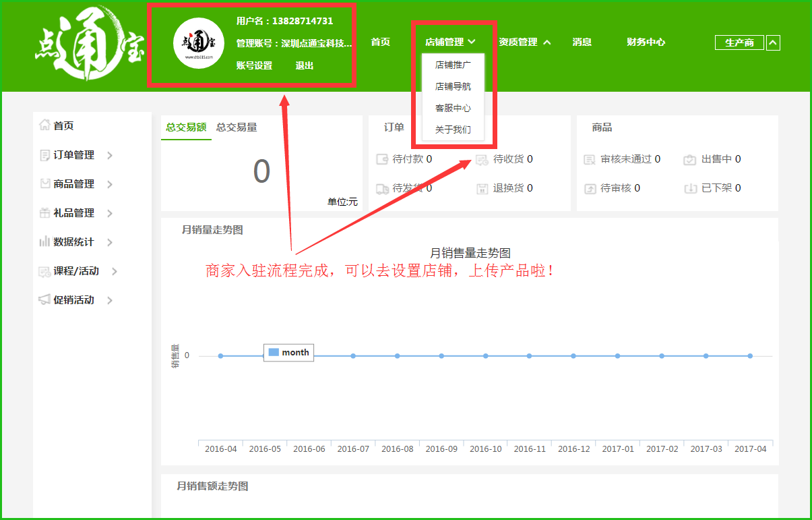Click 退出 to log out
The image size is (812, 520).
point(305,65)
